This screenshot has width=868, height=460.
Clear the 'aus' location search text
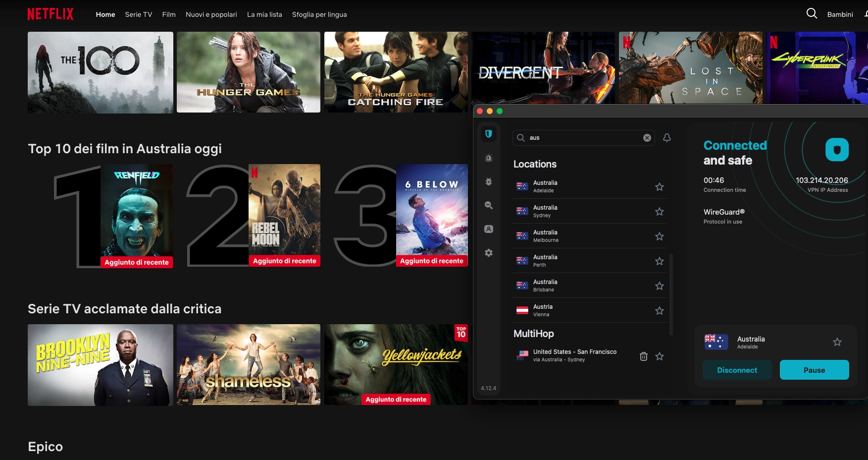coord(647,138)
